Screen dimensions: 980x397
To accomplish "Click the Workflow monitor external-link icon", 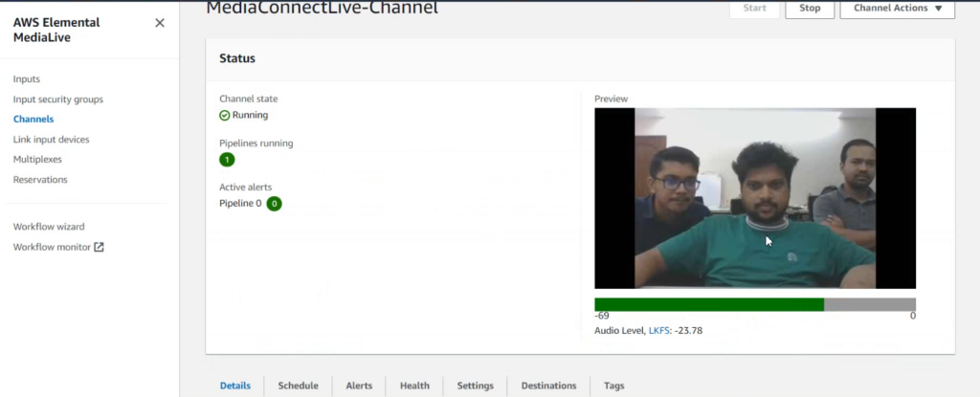I will pos(99,247).
